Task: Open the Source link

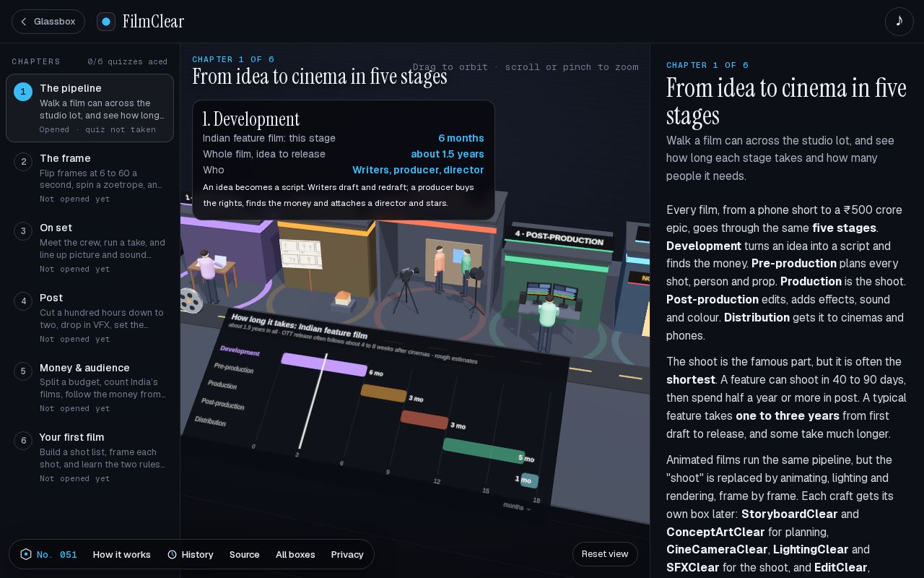Action: [x=245, y=554]
